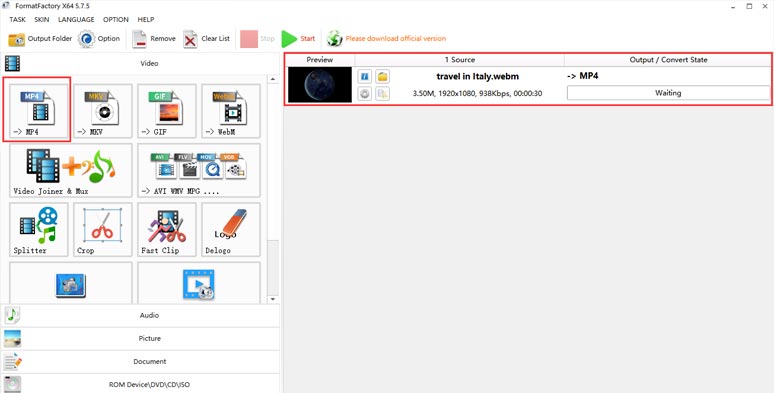Click the Earth preview thumbnail
Viewport: 774px width, 393px height.
320,85
